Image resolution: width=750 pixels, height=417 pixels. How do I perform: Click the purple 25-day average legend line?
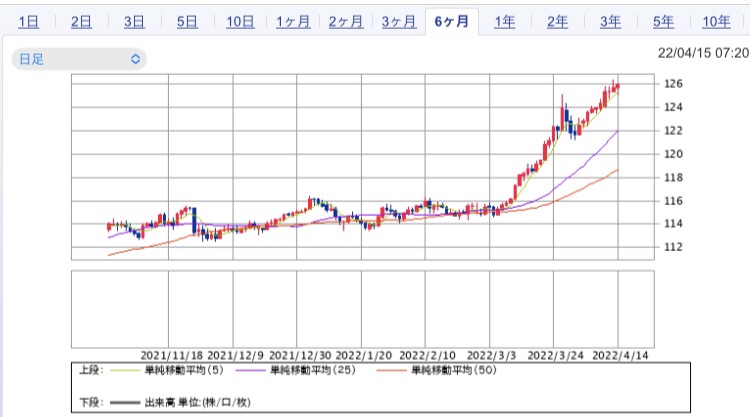click(x=250, y=371)
